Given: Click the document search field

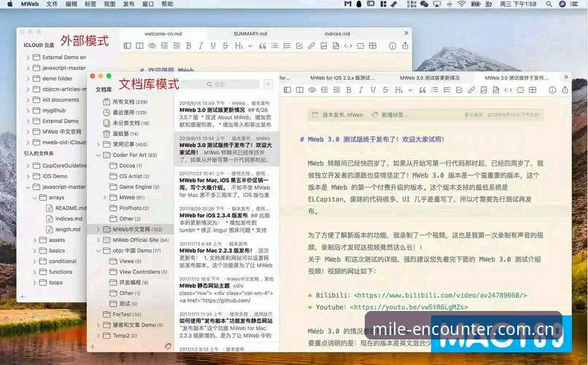Looking at the screenshot, I should click(222, 85).
